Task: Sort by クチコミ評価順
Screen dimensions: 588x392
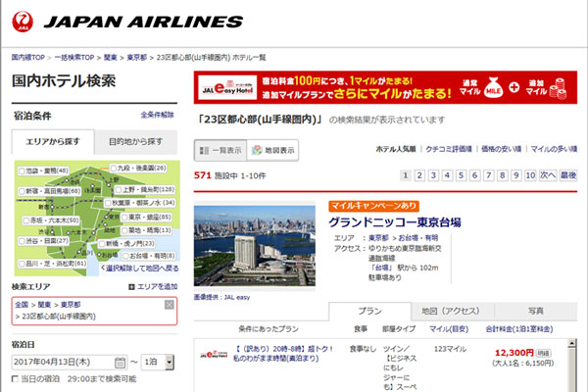Action: click(x=449, y=149)
